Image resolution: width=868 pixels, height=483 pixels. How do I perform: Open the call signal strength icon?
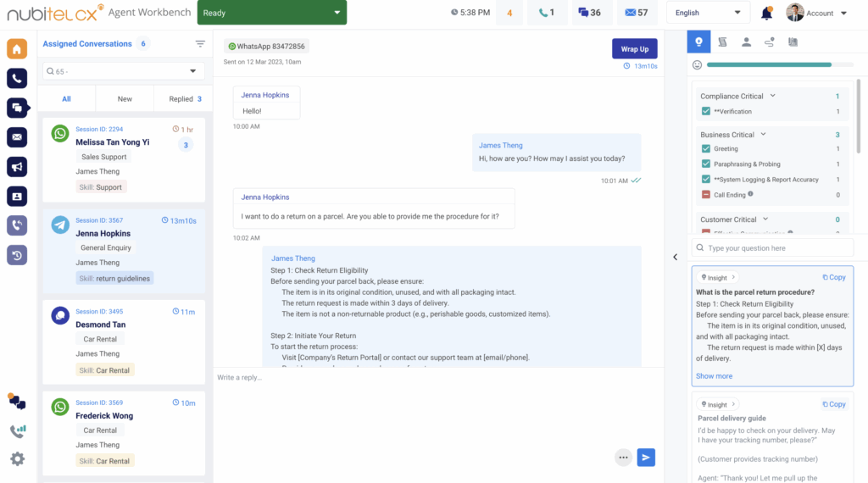click(17, 430)
